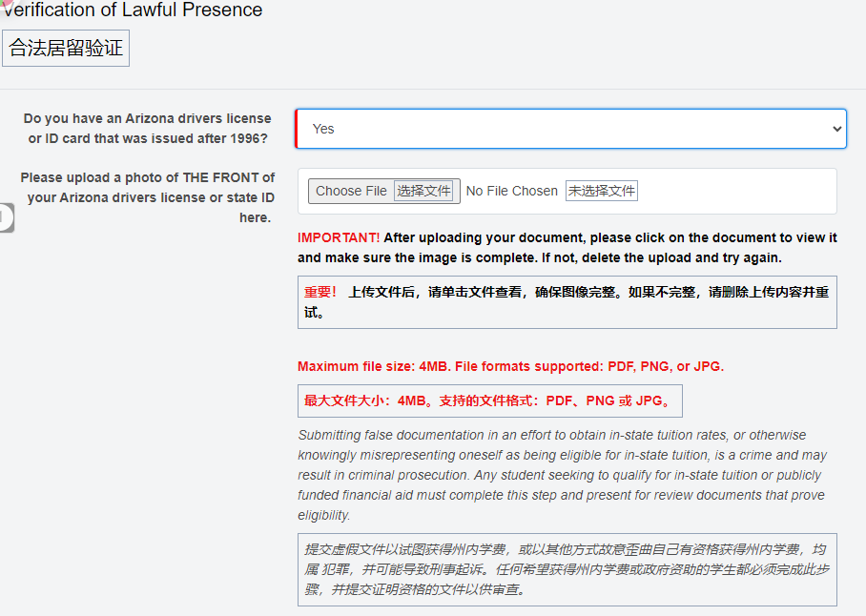Expand the license dropdown using its chevron arrow
This screenshot has width=866, height=616.
[x=836, y=129]
